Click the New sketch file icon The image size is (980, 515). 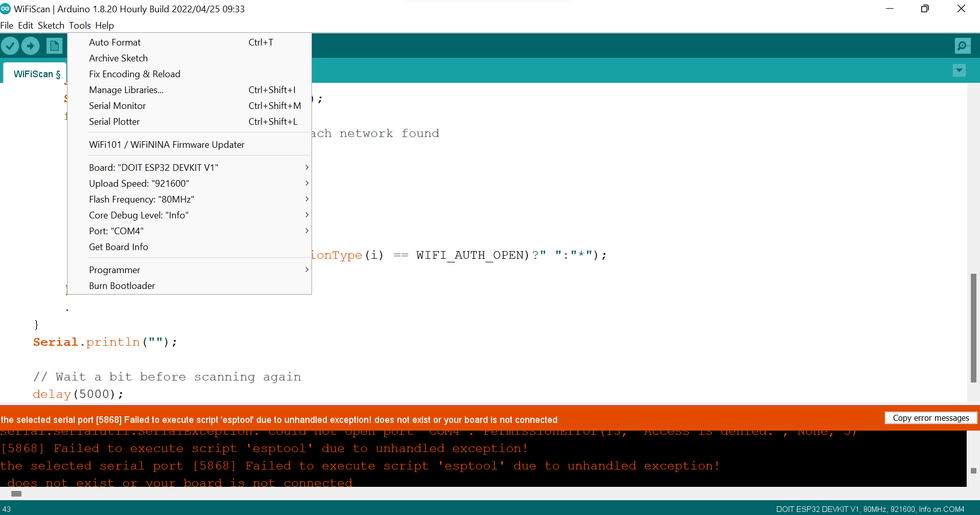[x=54, y=46]
